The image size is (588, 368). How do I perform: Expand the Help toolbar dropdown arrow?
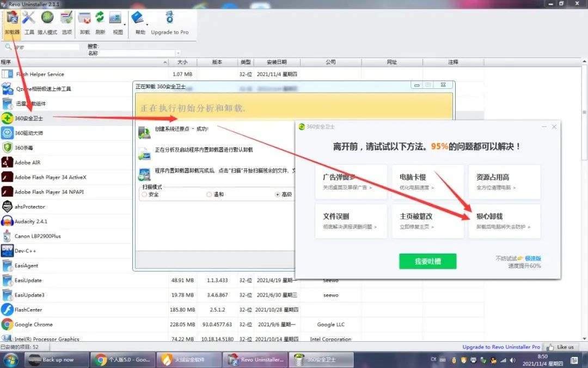147,25
